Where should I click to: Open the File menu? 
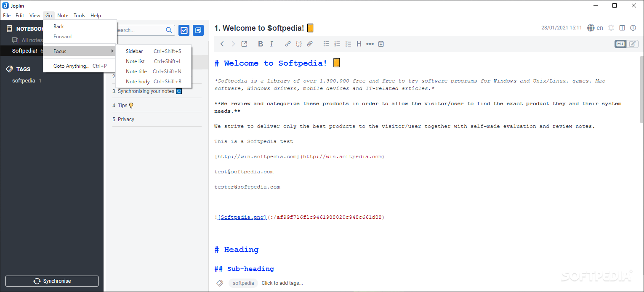click(x=7, y=16)
